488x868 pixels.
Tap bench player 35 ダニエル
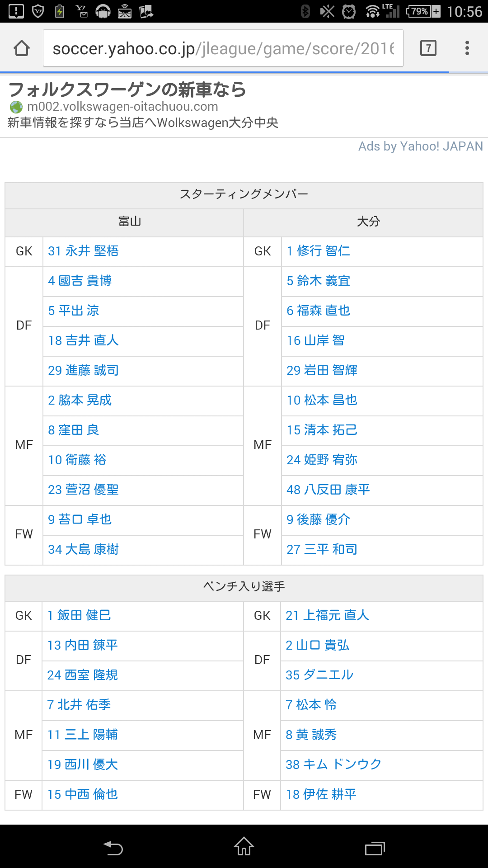point(319,675)
